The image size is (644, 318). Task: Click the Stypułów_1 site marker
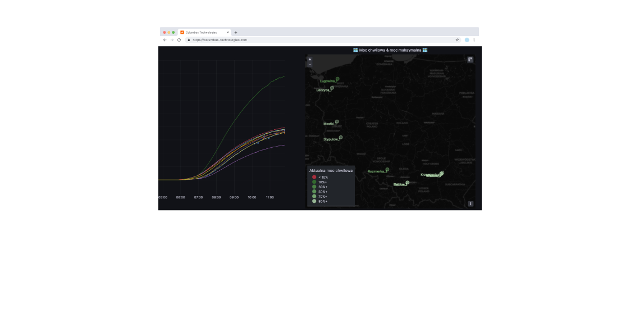[x=341, y=137]
